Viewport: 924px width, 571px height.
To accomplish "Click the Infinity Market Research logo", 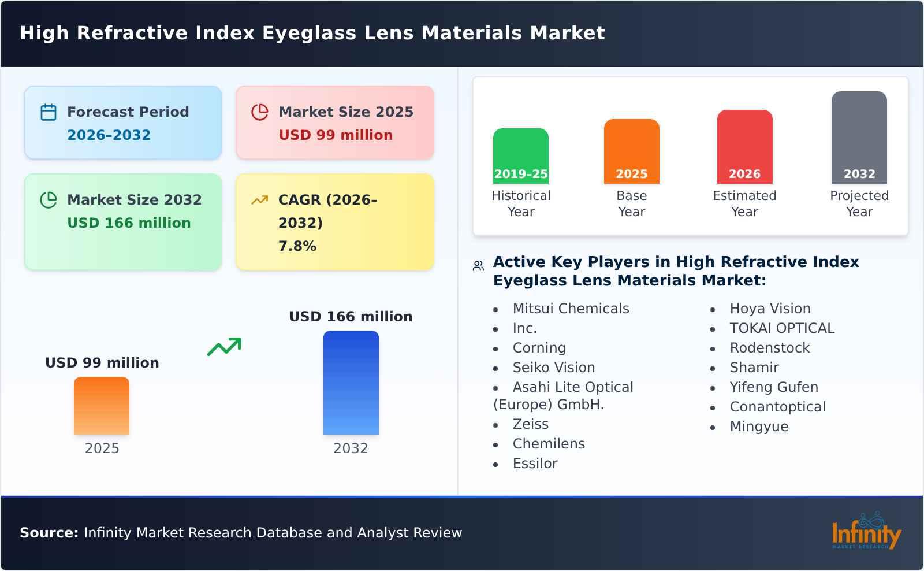I will point(866,533).
